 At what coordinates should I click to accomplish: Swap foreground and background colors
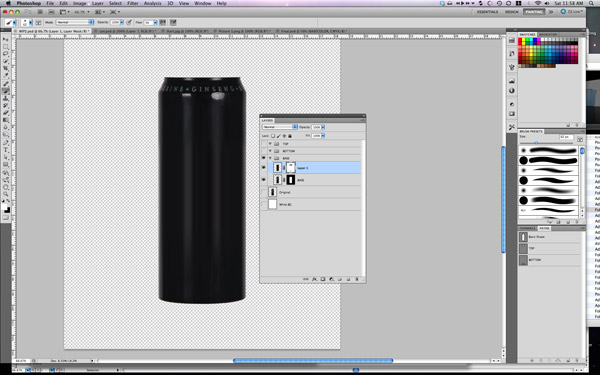coord(8,202)
